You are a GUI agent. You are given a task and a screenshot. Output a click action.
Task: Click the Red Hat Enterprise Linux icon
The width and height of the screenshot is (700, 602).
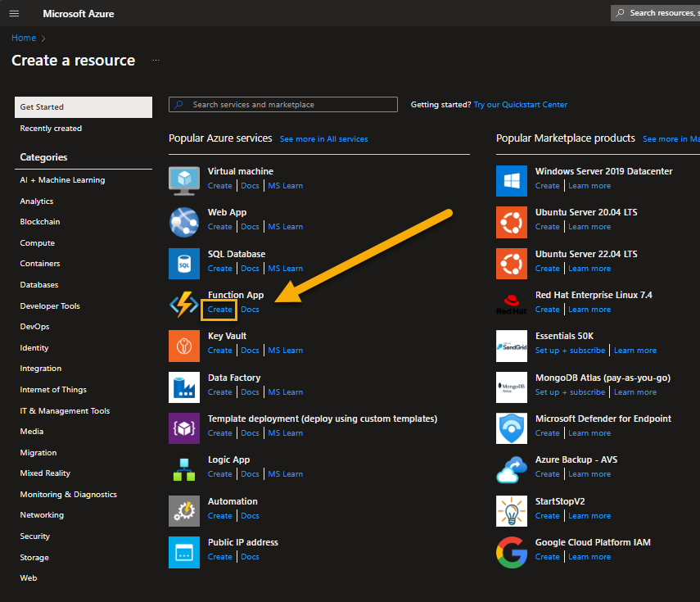512,305
